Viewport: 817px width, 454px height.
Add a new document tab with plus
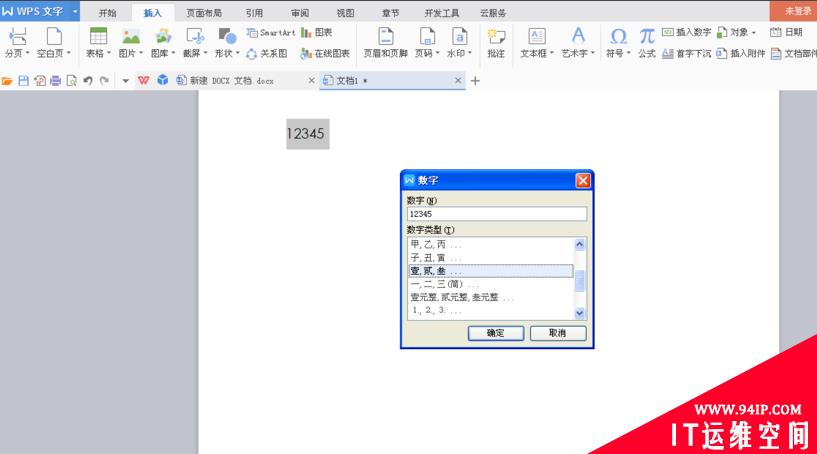(x=475, y=81)
